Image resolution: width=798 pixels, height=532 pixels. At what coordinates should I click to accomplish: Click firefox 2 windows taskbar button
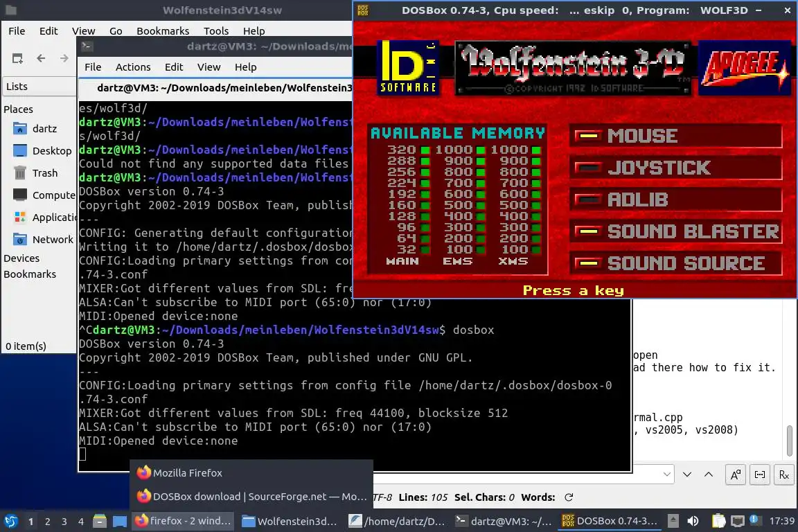tap(184, 522)
